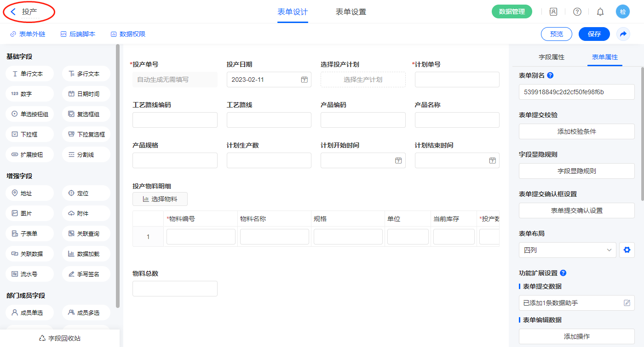Expand the 表单布局 四列 dropdown
This screenshot has width=644, height=347.
568,250
